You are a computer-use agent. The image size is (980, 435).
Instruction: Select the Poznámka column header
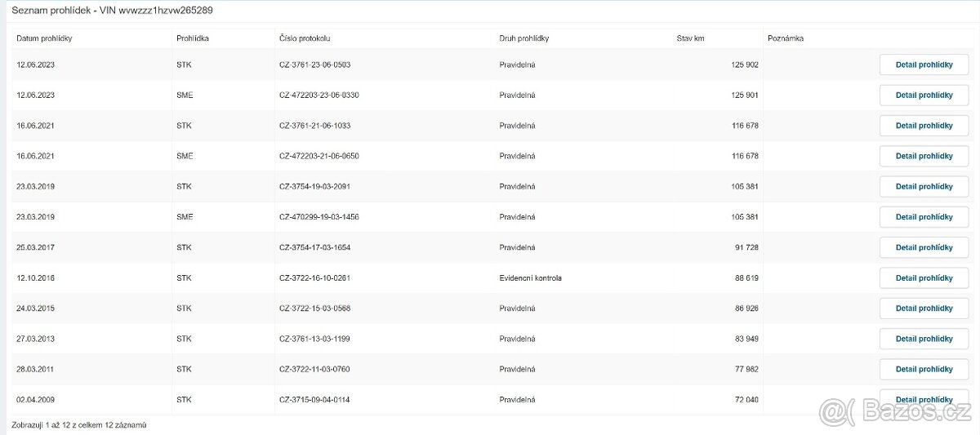[x=786, y=38]
